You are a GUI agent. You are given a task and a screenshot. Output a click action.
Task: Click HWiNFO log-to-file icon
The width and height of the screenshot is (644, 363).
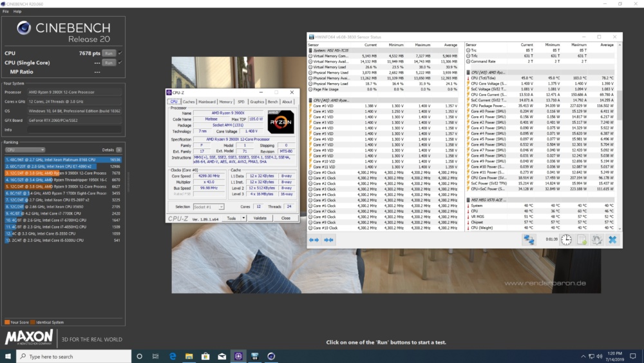[x=582, y=240]
